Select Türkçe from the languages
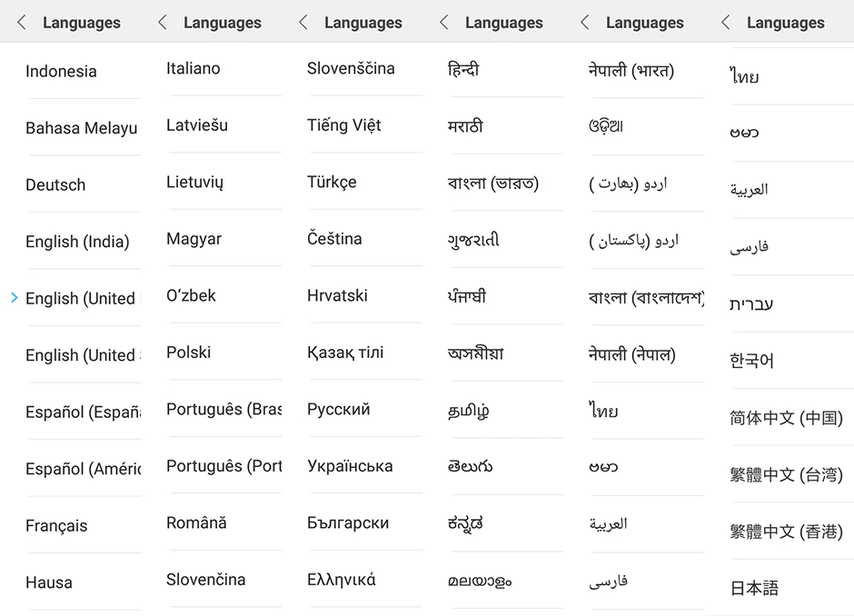 [x=332, y=182]
